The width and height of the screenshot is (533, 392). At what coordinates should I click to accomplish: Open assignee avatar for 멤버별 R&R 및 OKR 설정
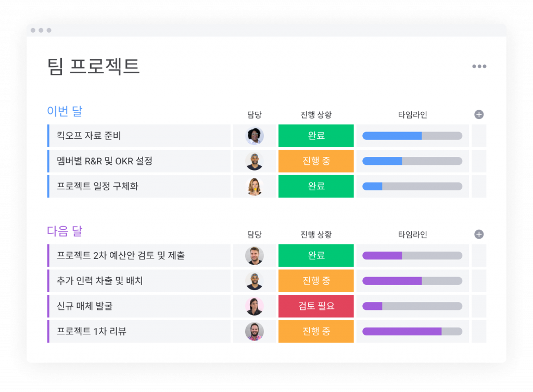pyautogui.click(x=254, y=161)
